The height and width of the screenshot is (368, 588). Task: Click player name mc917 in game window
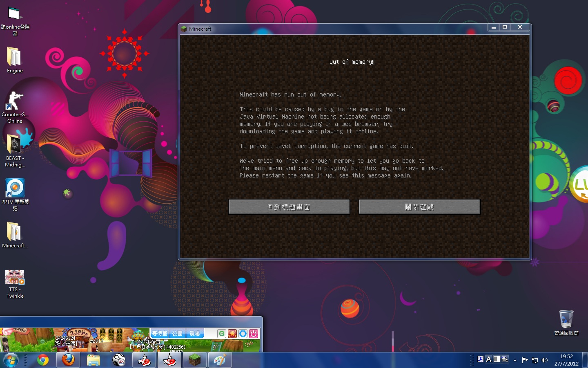pos(97,341)
